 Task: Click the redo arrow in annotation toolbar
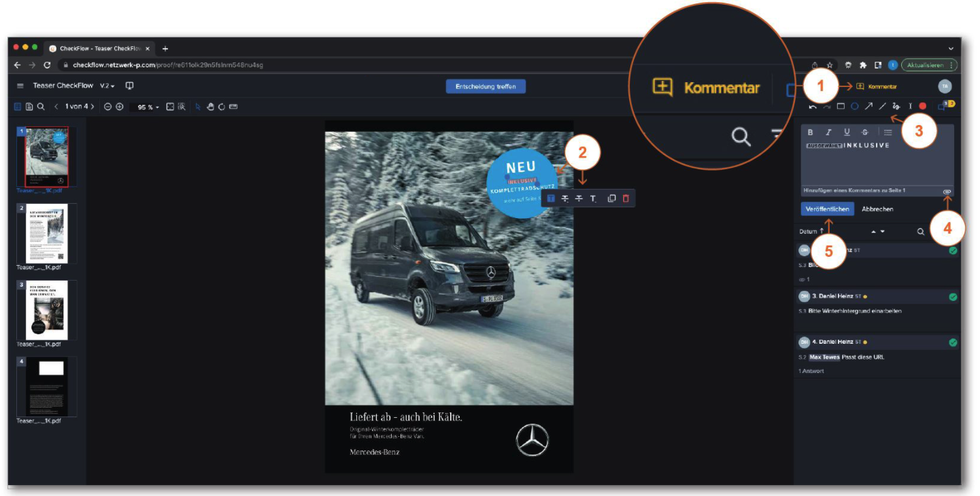827,107
